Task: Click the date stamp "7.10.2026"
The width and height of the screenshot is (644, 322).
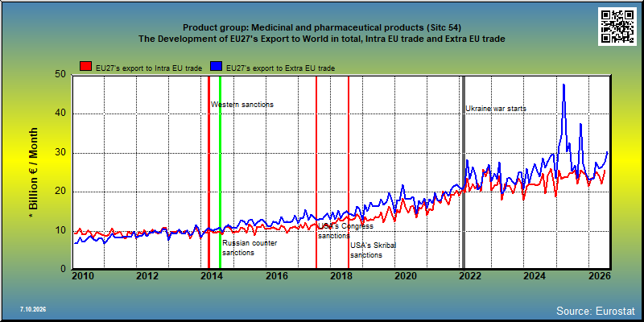Action: (x=33, y=309)
